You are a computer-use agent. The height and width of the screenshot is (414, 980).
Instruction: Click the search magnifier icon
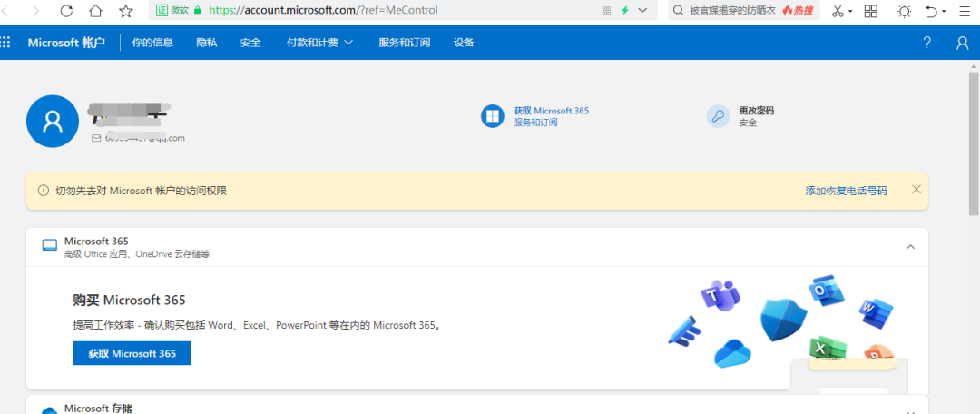click(x=678, y=11)
